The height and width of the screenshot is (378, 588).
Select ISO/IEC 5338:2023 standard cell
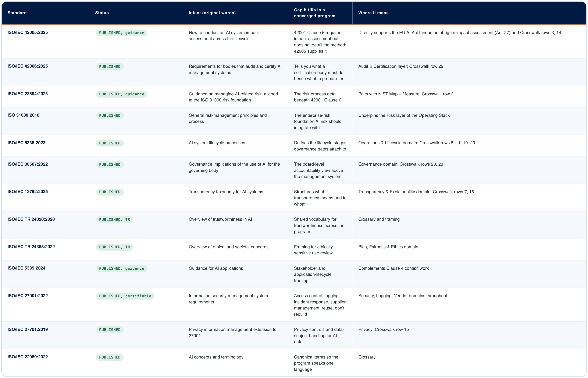26,143
